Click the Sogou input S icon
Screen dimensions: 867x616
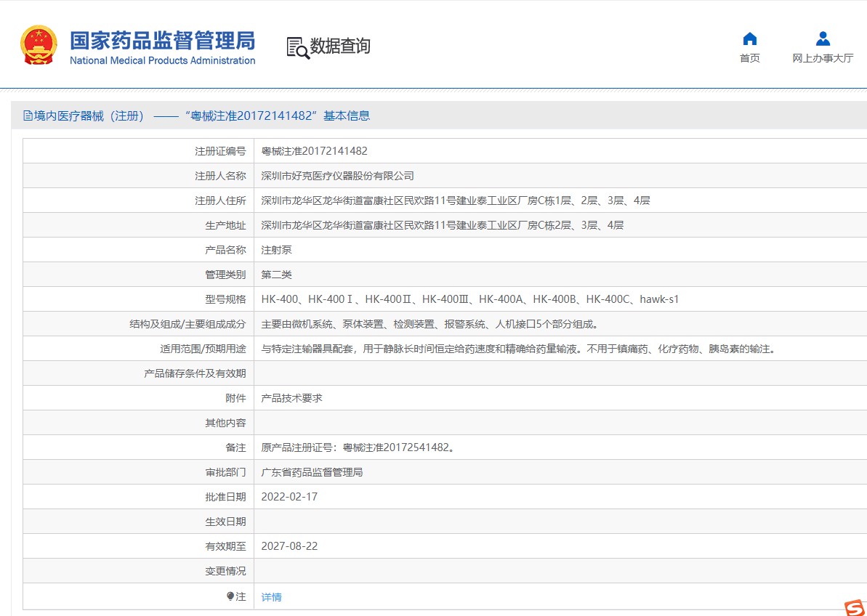click(854, 607)
